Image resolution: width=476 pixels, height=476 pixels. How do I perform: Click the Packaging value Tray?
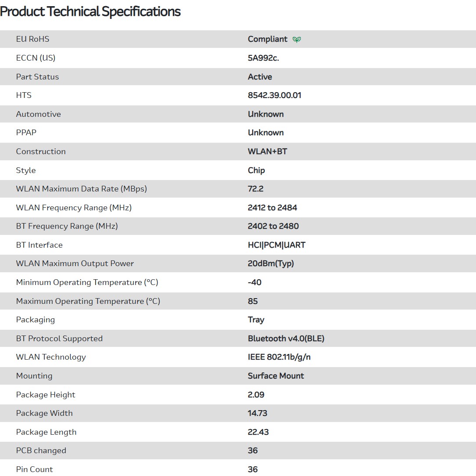tap(256, 320)
